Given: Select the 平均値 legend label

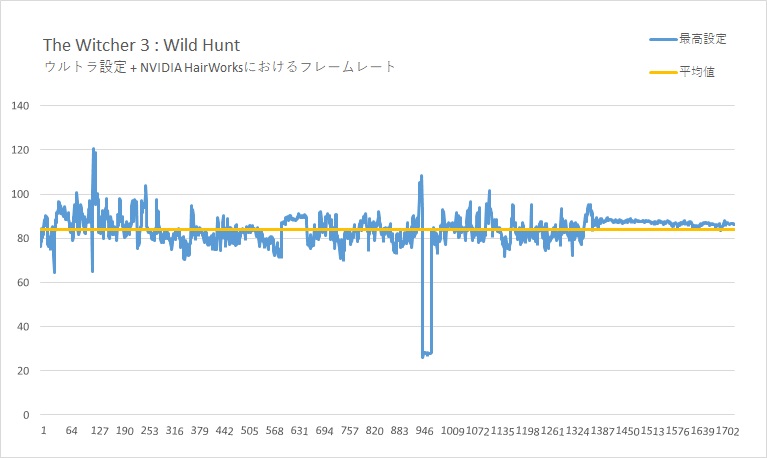Looking at the screenshot, I should point(697,72).
